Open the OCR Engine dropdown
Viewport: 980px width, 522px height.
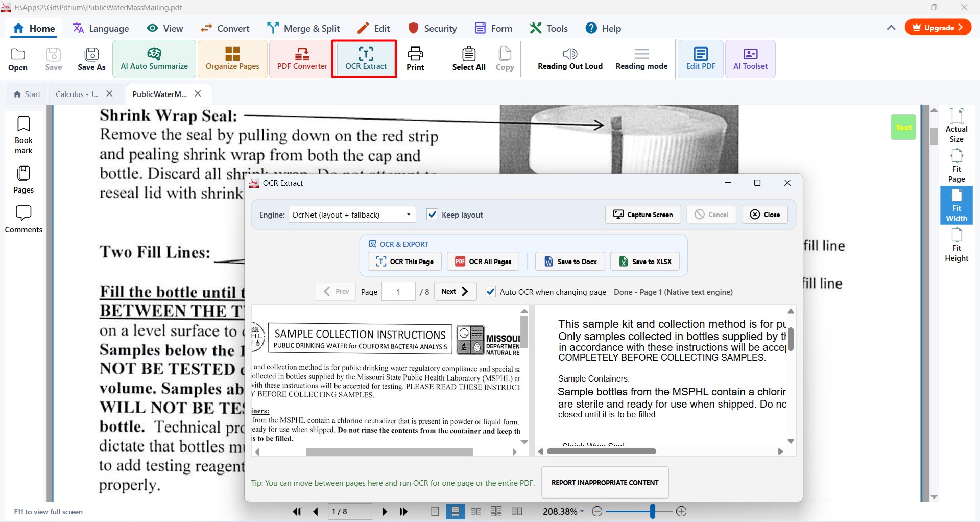pos(352,215)
